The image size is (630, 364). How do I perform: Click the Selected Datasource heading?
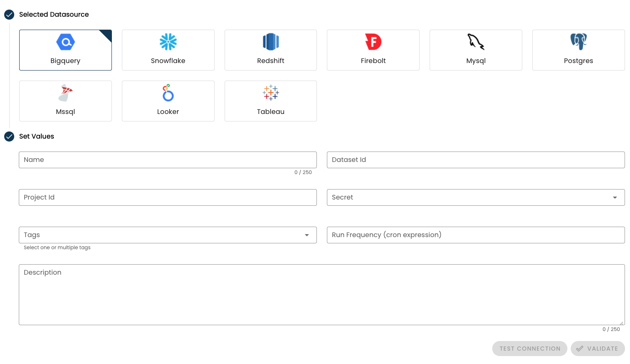(54, 15)
